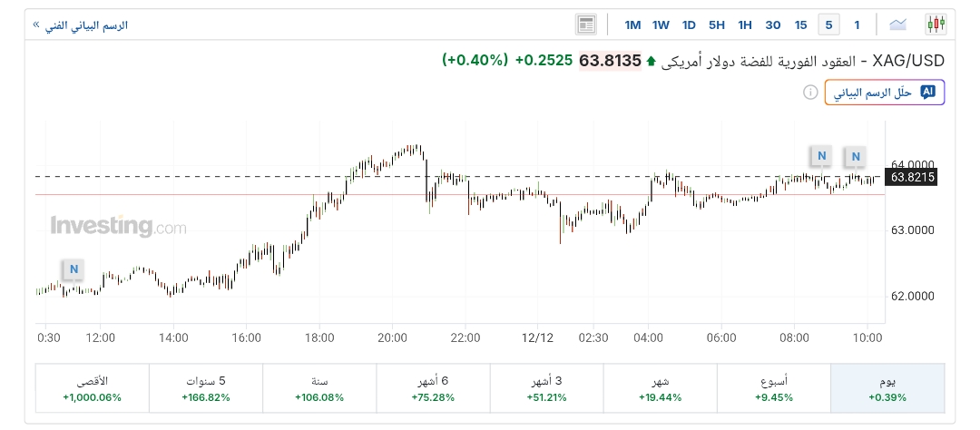Switch to area chart type
980x430 pixels.
point(898,24)
